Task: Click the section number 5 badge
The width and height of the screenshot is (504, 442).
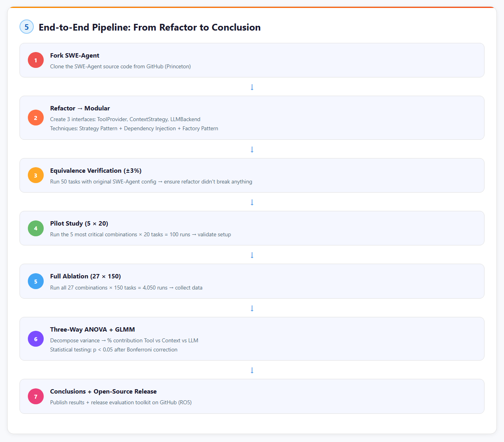Action: pyautogui.click(x=27, y=27)
